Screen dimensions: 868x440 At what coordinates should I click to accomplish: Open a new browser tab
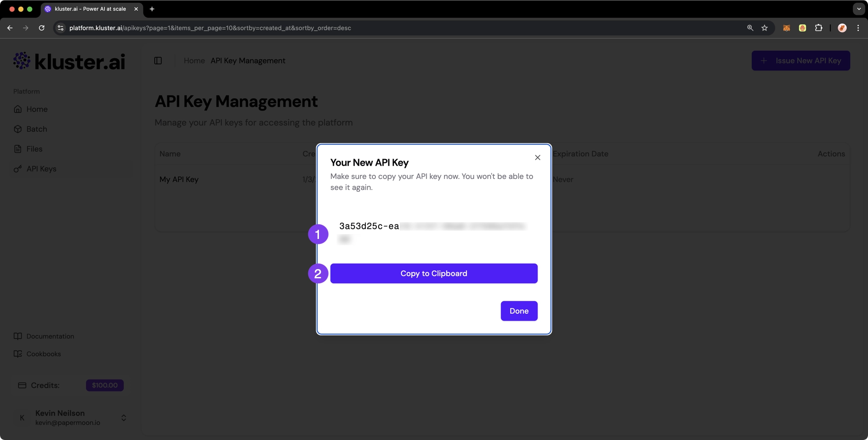(152, 9)
